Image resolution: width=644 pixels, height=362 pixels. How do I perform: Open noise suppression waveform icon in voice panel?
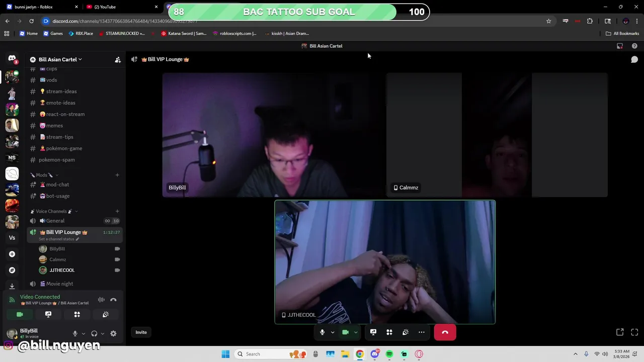pos(101,300)
